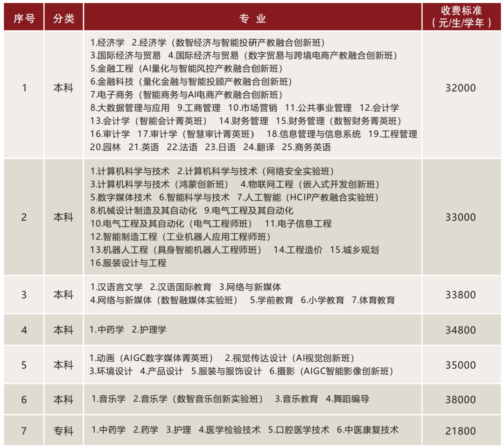The height and width of the screenshot is (448, 504).
Task: Click major 6.摄影 (AIGC智能影像创新班)
Action: pyautogui.click(x=332, y=371)
